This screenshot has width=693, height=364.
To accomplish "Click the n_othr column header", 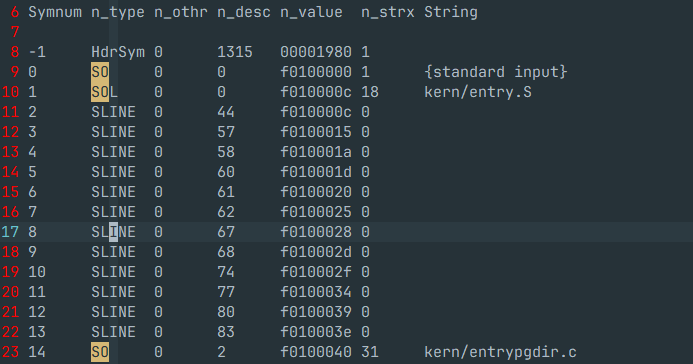I will coord(181,12).
